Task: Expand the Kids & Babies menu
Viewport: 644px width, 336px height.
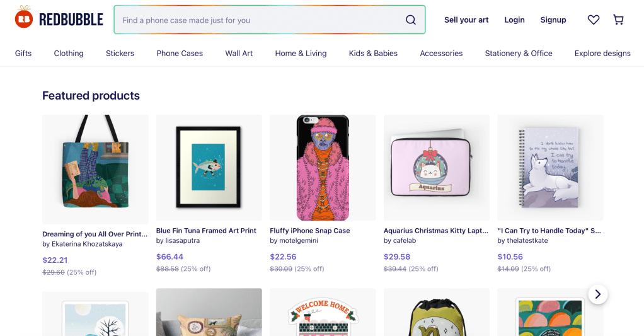Action: pyautogui.click(x=373, y=54)
